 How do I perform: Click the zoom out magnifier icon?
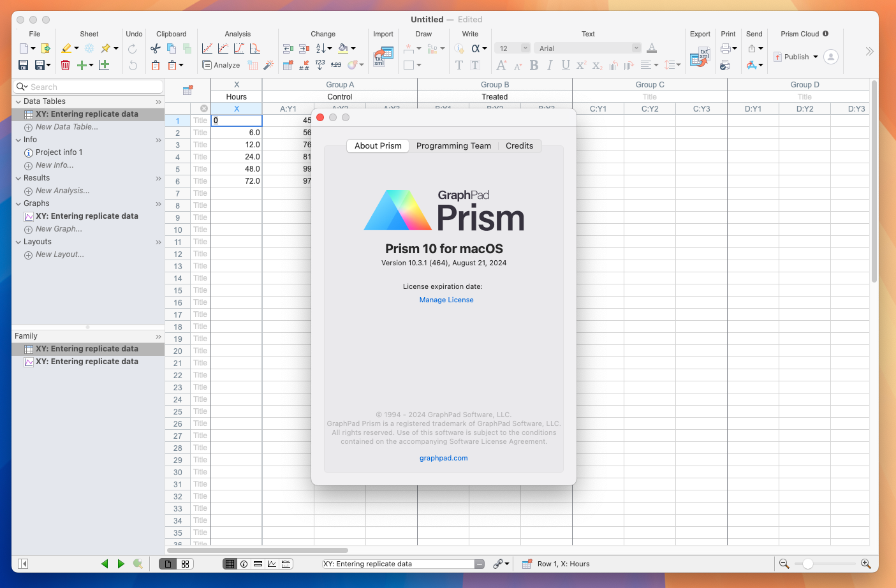point(784,564)
